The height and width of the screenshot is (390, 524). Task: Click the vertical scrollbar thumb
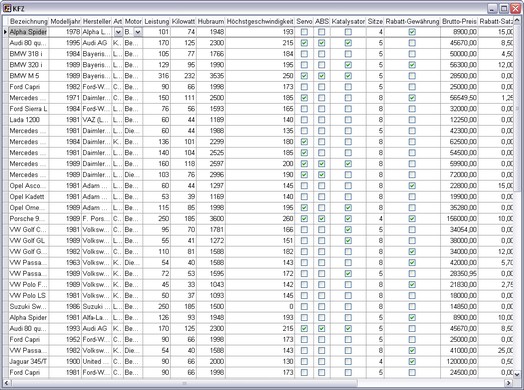pyautogui.click(x=517, y=109)
